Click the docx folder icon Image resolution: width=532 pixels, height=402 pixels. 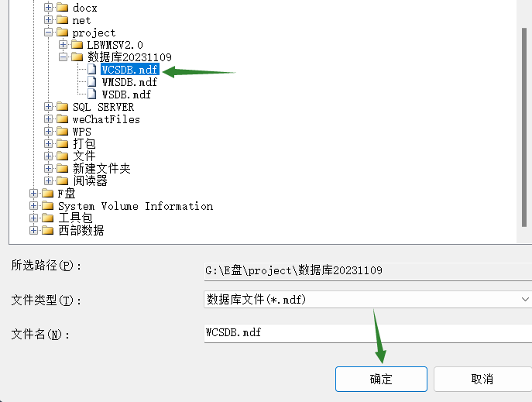click(x=63, y=8)
